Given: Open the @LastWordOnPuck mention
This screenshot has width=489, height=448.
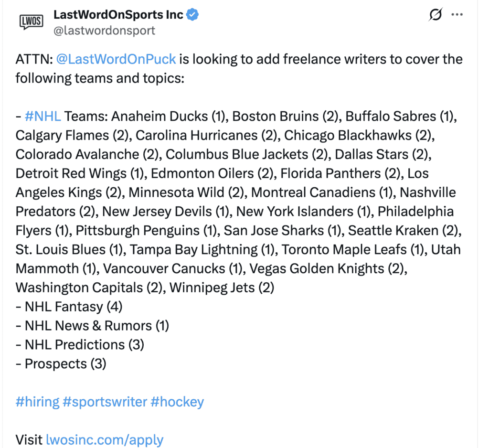Looking at the screenshot, I should click(x=116, y=59).
